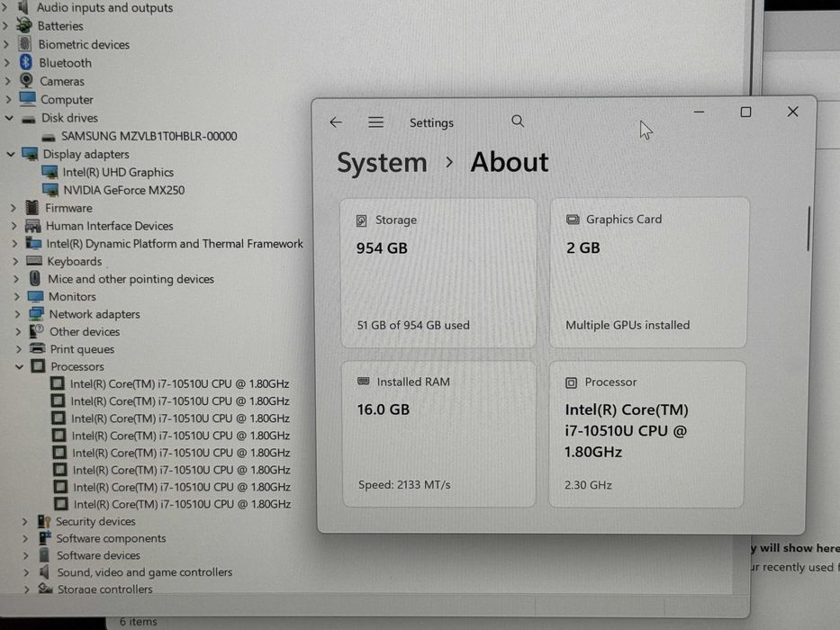Click the Graphics Card icon
Screen dimensions: 840x630
(x=573, y=220)
